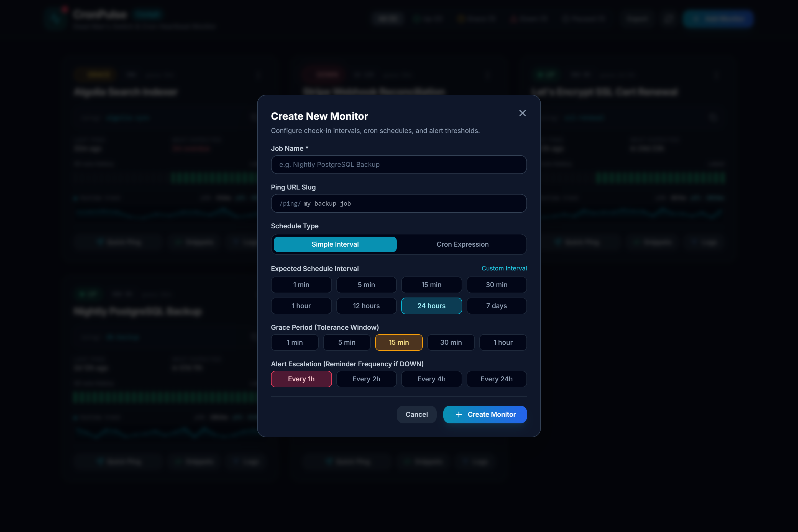Viewport: 798px width, 532px height.
Task: Choose the 1 min schedule interval
Action: [x=301, y=285]
